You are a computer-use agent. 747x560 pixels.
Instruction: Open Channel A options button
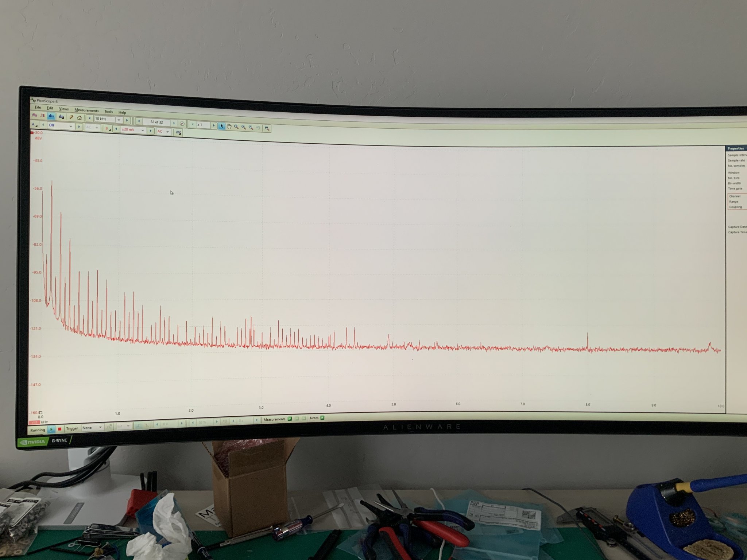34,124
